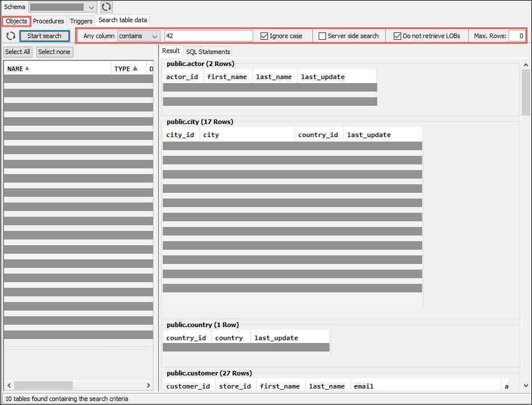Enable the Server side search checkbox
532x405 pixels.
coord(323,36)
